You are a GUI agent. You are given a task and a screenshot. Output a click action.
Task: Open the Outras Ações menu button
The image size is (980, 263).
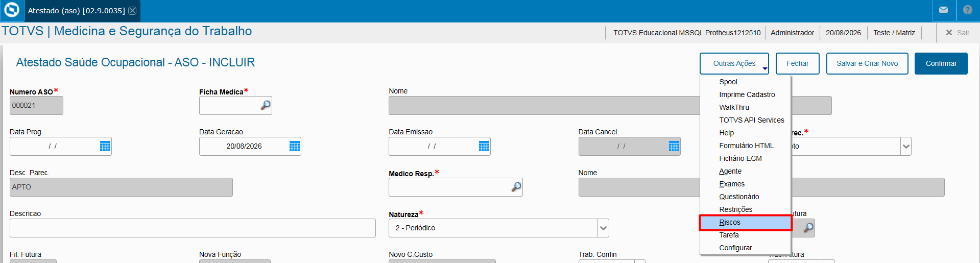point(734,63)
